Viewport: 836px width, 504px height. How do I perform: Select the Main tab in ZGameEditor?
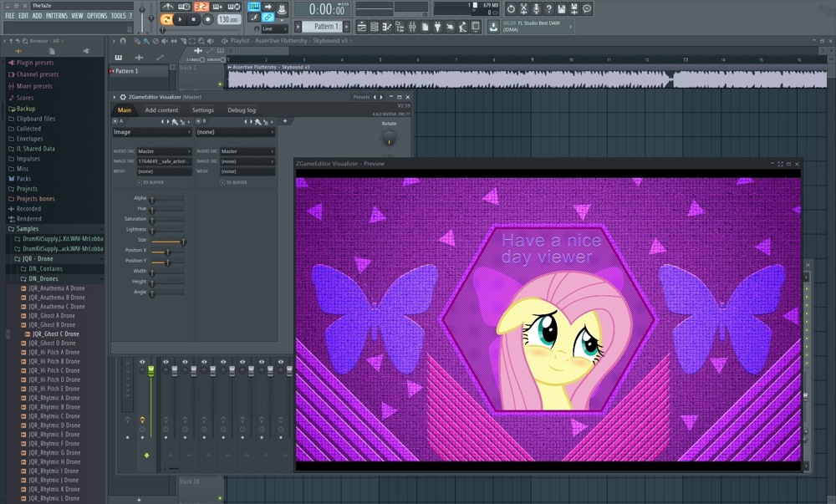125,109
